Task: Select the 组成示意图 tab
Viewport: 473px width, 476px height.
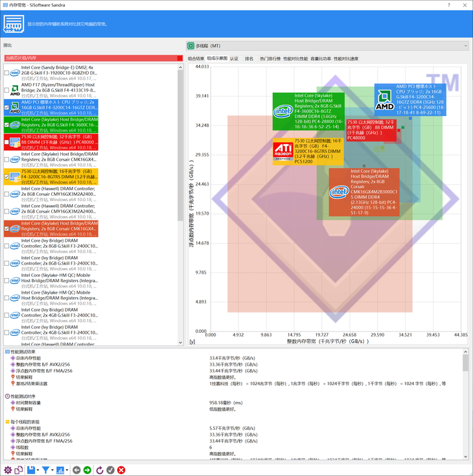Action: (217, 58)
